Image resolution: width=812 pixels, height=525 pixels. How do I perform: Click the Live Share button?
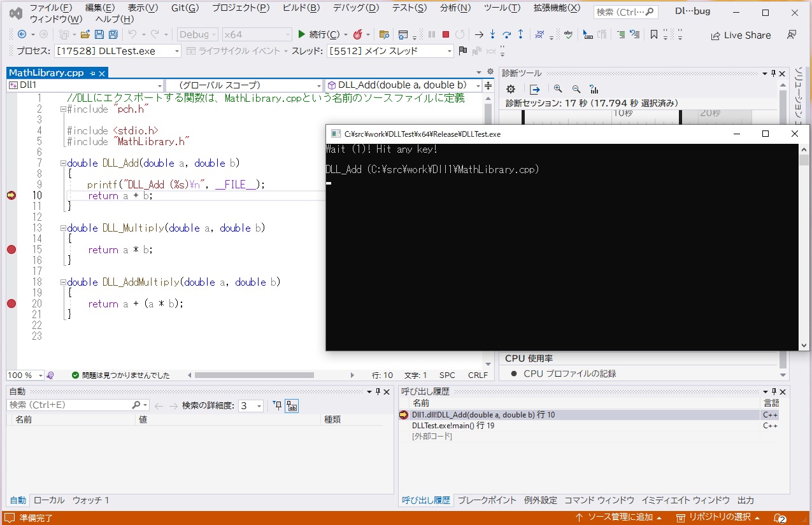tap(741, 35)
